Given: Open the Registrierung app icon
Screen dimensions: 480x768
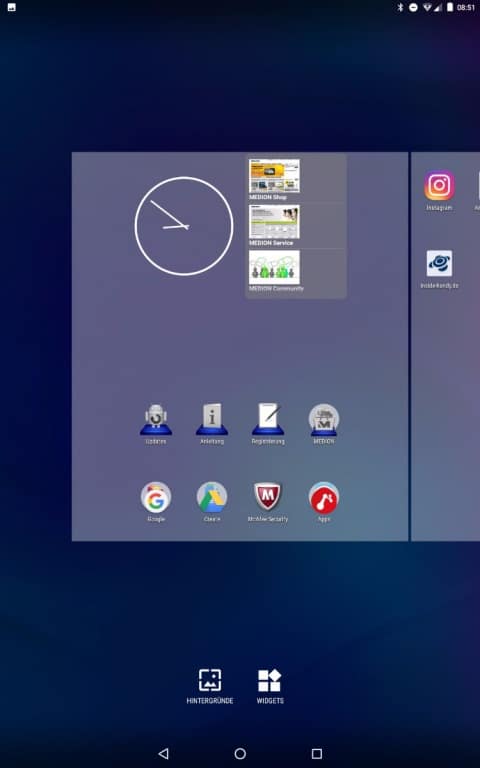Looking at the screenshot, I should point(268,421).
